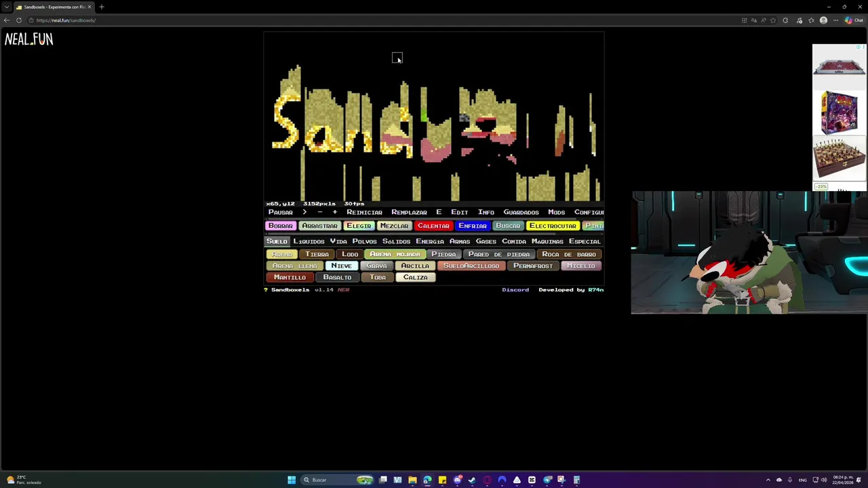Click the question mark help icon
Viewport: 868px width, 488px height.
[266, 289]
